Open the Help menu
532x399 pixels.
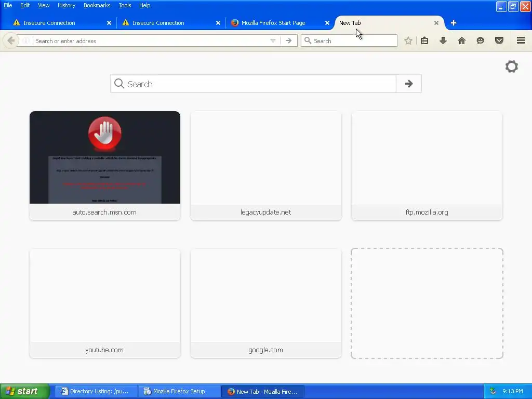point(144,5)
